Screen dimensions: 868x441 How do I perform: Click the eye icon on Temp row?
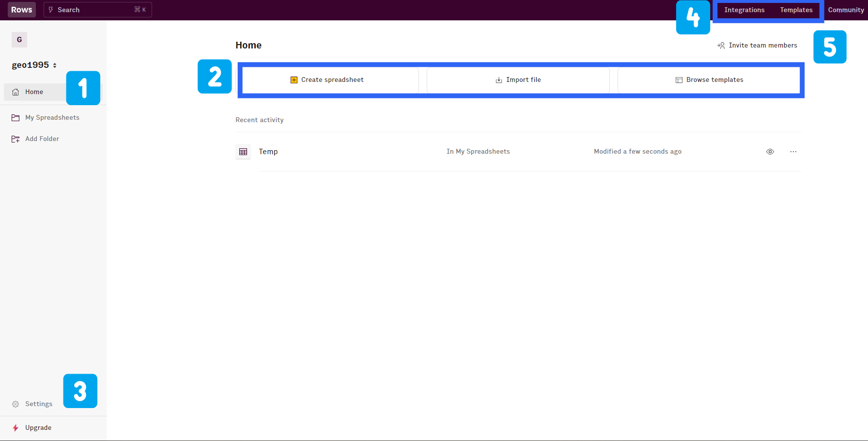(x=770, y=152)
